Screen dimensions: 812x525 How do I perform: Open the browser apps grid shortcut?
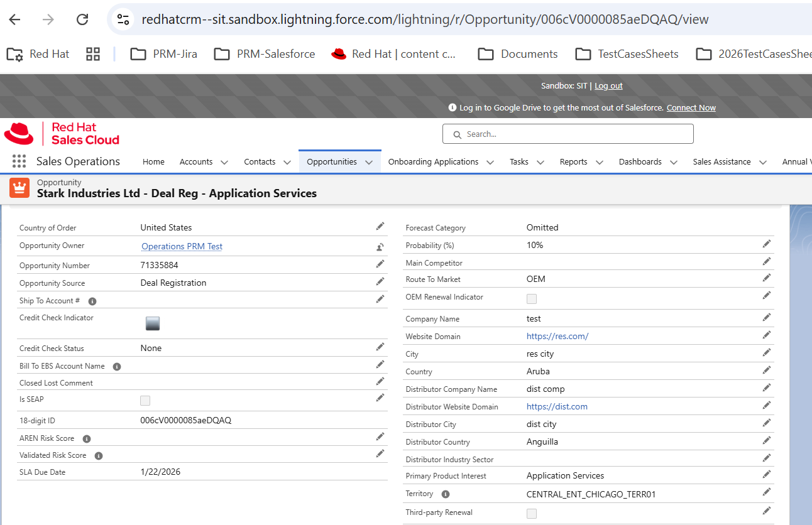click(93, 54)
